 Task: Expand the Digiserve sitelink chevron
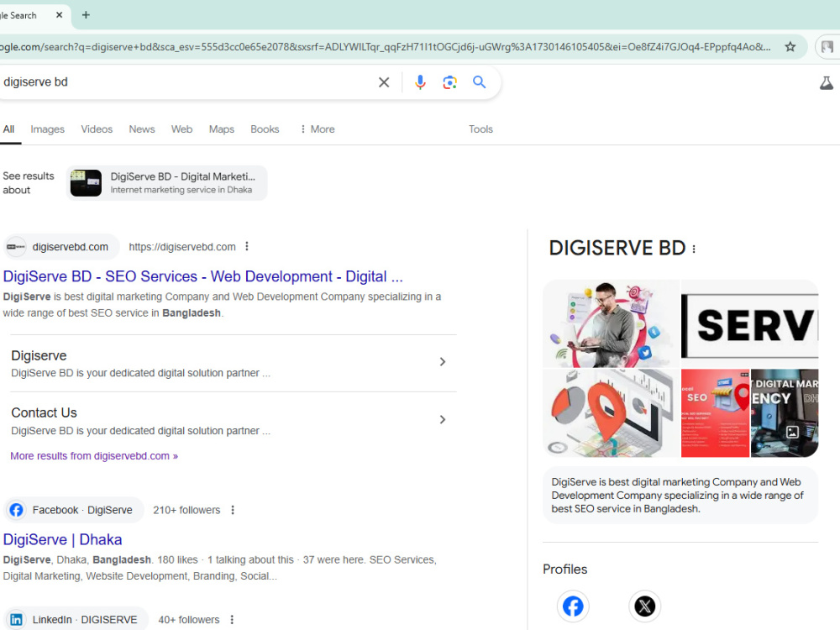443,362
